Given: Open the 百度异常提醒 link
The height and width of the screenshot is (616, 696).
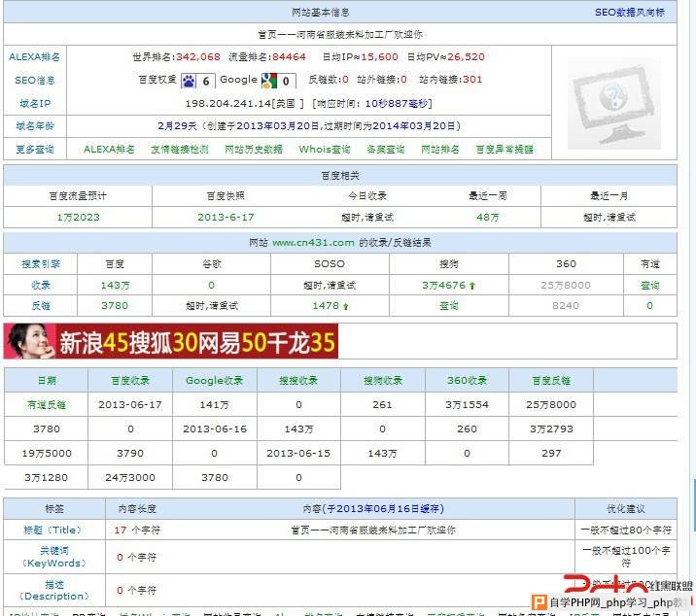Looking at the screenshot, I should click(505, 149).
